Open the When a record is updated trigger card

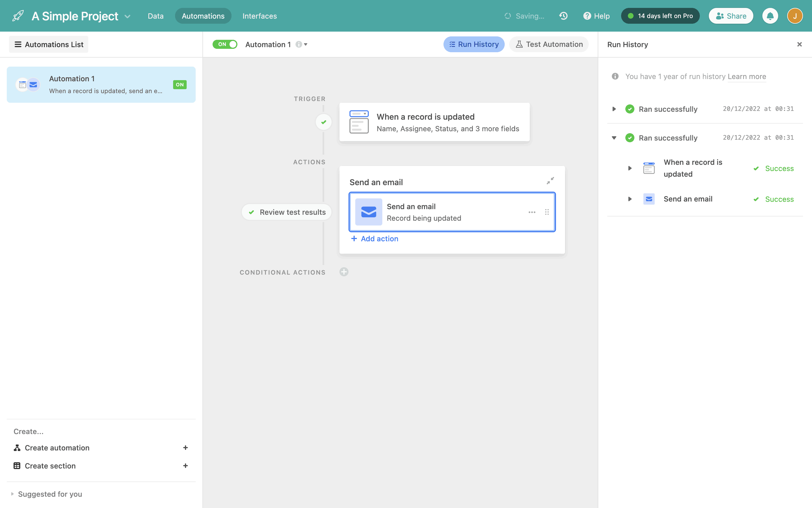[x=434, y=122]
